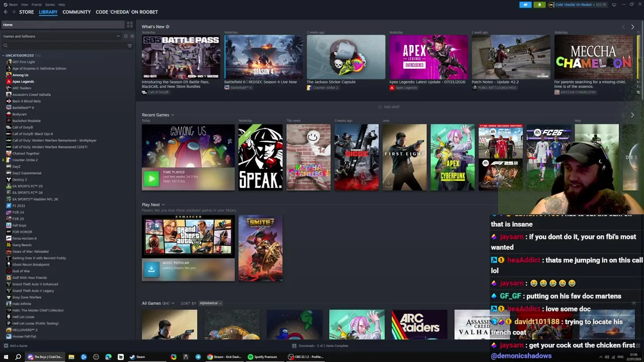Open File Explorer from the taskbar
Screen dimensions: 644x362
(71, 357)
